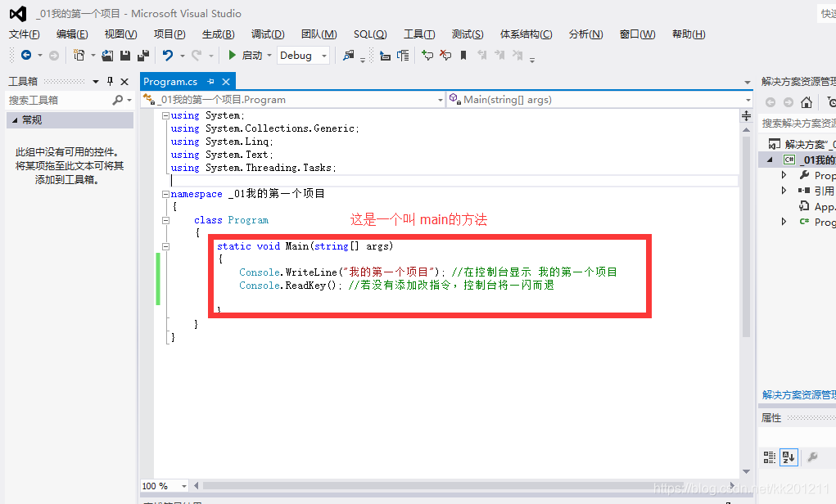The image size is (836, 504).
Task: Pin the Program.cs tab
Action: [210, 82]
